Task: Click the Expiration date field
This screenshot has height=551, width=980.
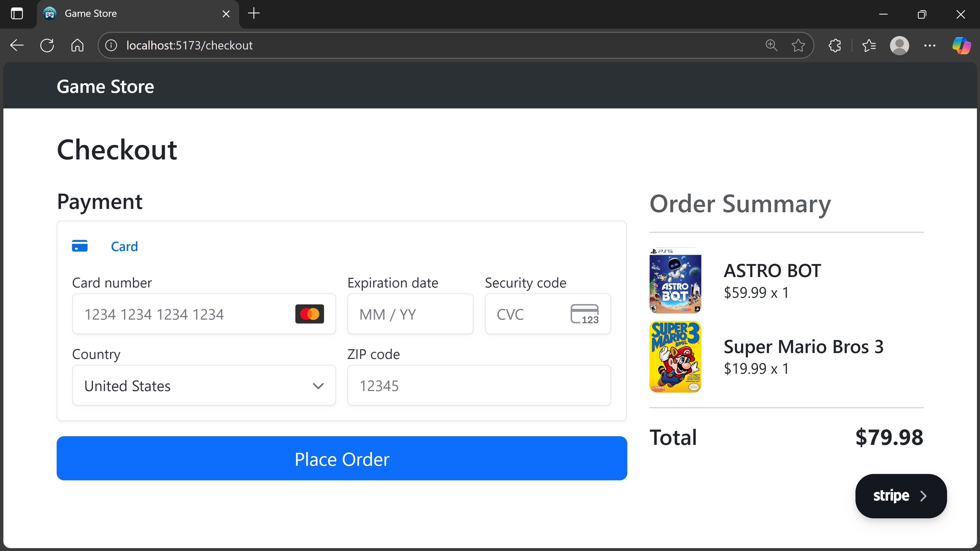Action: point(410,314)
